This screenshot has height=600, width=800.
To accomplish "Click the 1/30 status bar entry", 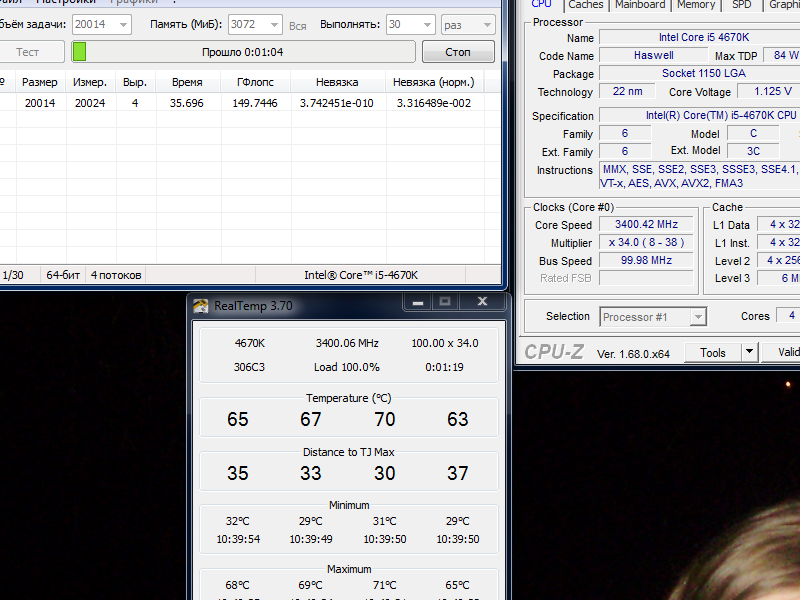I will (x=13, y=276).
